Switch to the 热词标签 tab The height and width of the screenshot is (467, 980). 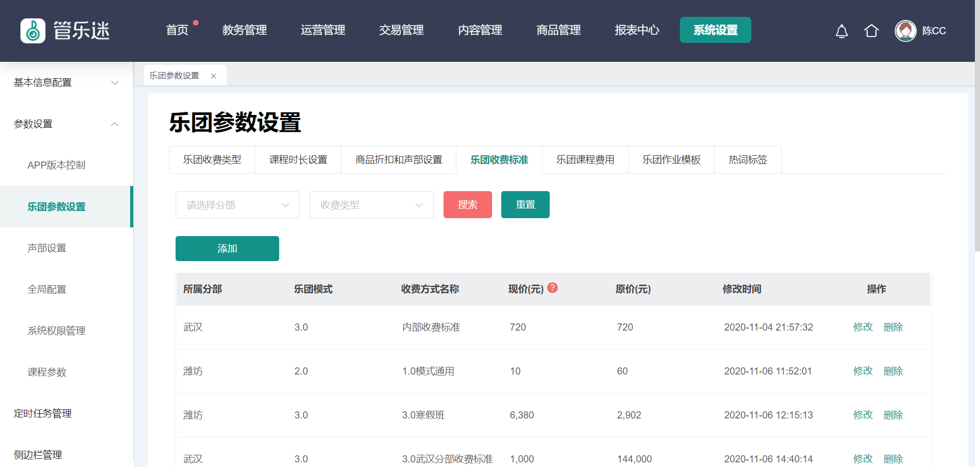(748, 160)
